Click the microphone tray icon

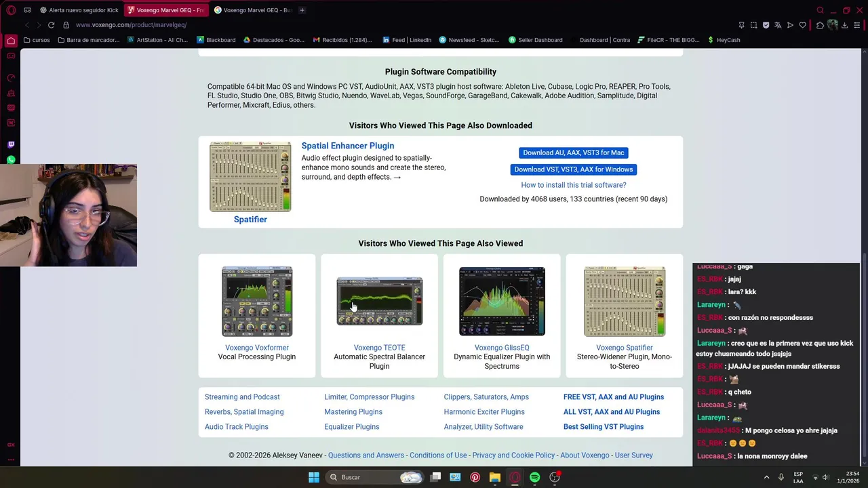tap(781, 477)
